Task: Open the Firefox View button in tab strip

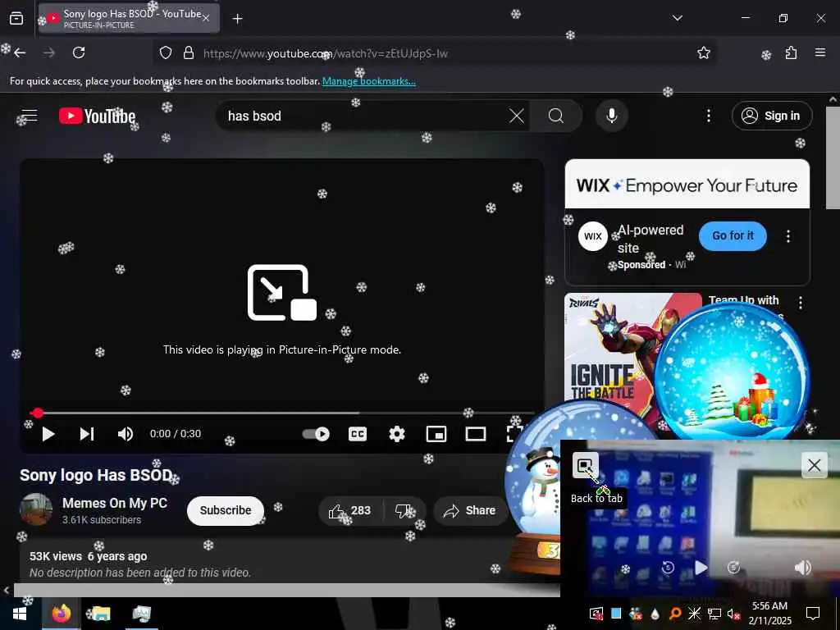Action: [16, 18]
